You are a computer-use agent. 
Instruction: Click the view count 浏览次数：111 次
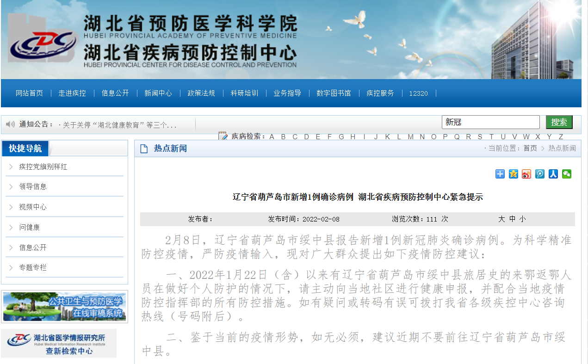[x=420, y=219]
